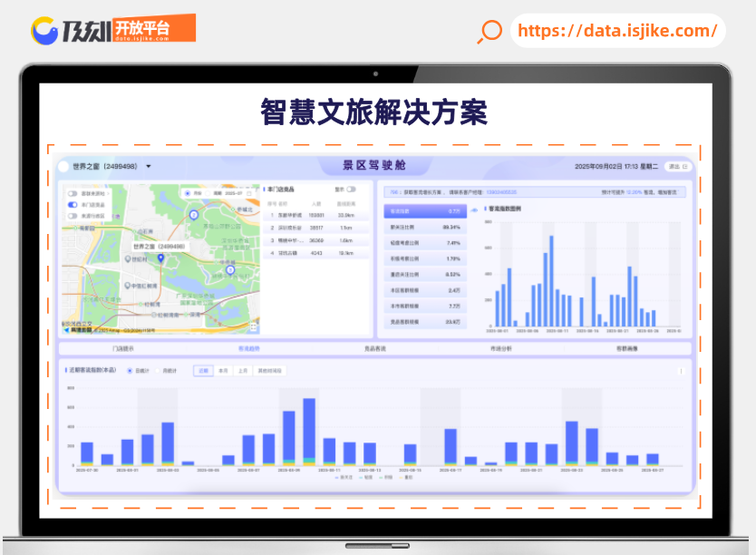
Task: Click the tallest bar in the 客流指数图例 chart
Action: [x=549, y=272]
